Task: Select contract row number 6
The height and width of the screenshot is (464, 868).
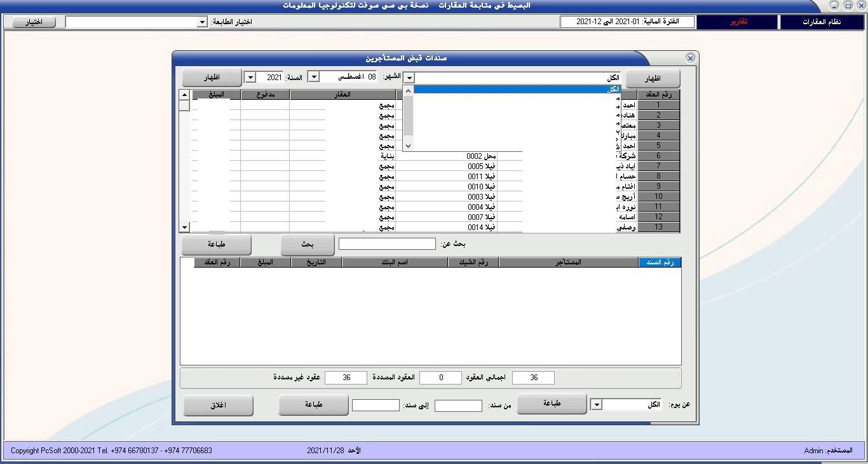Action: point(658,156)
